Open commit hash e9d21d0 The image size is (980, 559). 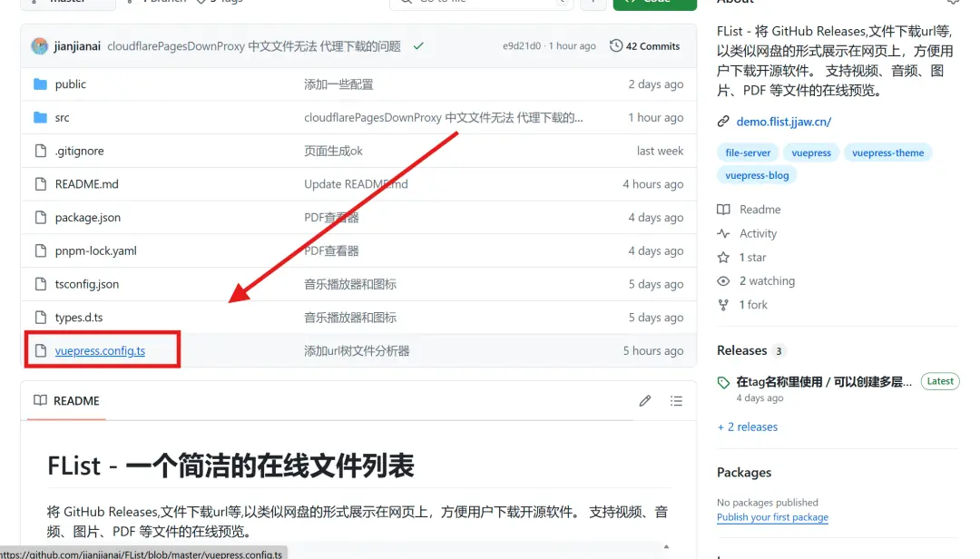coord(522,46)
